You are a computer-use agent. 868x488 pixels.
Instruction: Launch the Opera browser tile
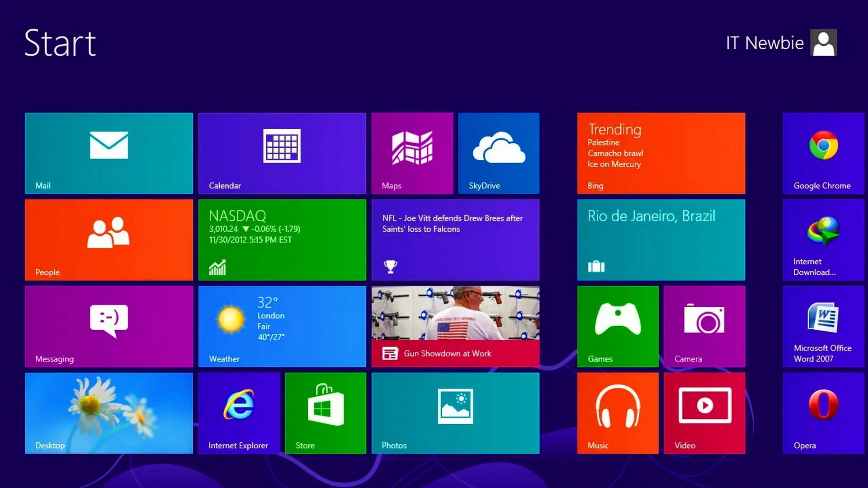tap(824, 413)
